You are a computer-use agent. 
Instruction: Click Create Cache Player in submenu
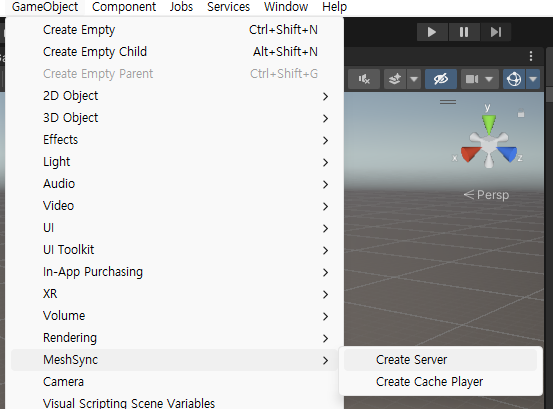(x=440, y=382)
